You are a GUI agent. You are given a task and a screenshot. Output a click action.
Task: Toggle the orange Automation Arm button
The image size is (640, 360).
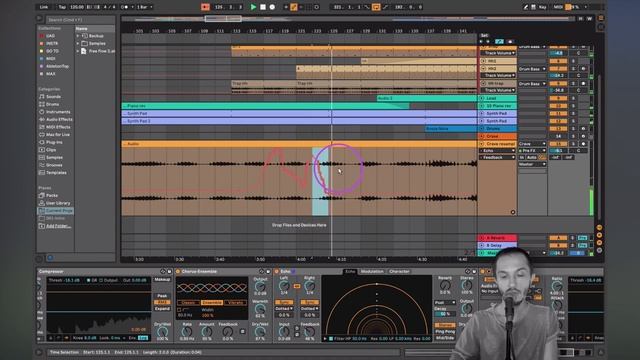pyautogui.click(x=293, y=7)
